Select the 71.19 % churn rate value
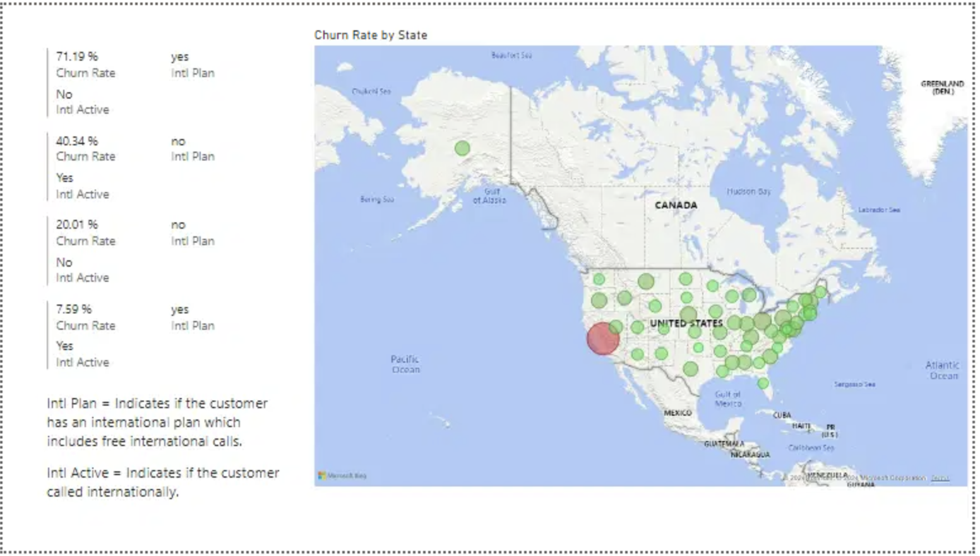 (77, 57)
